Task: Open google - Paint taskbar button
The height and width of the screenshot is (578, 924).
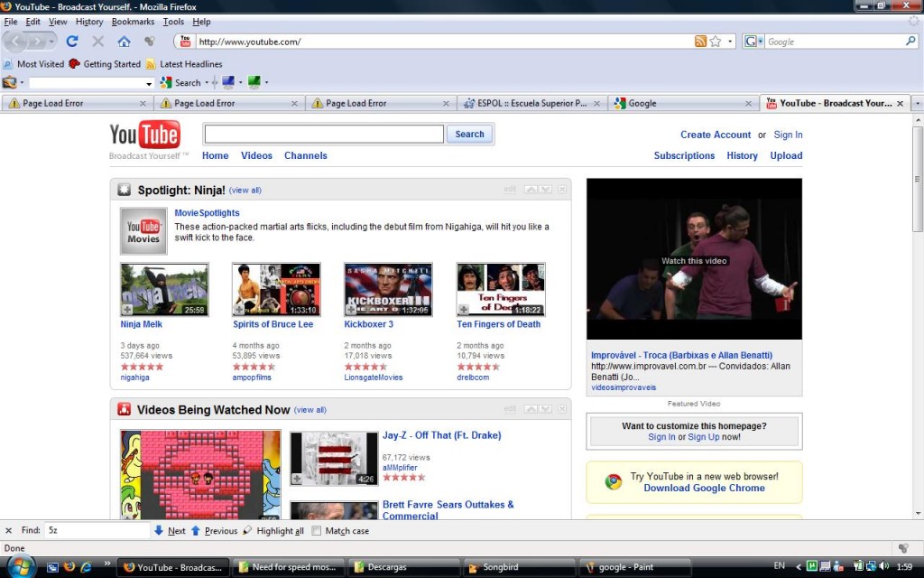Action: (633, 567)
